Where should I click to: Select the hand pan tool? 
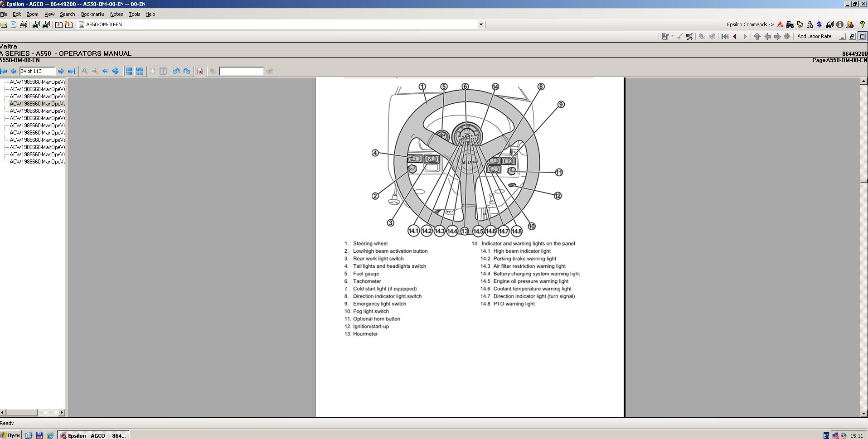pos(153,71)
